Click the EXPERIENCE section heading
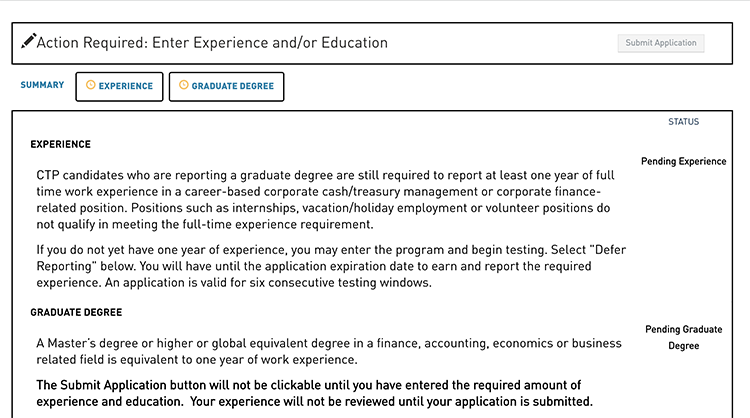 pos(60,144)
